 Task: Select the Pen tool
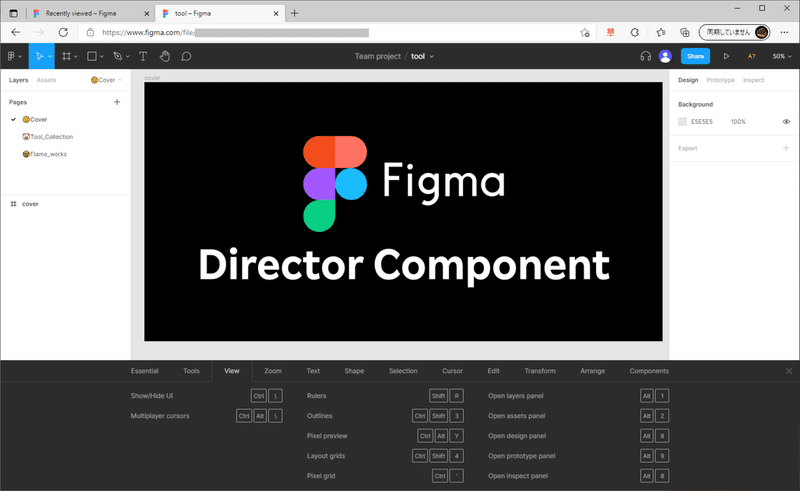coord(117,56)
